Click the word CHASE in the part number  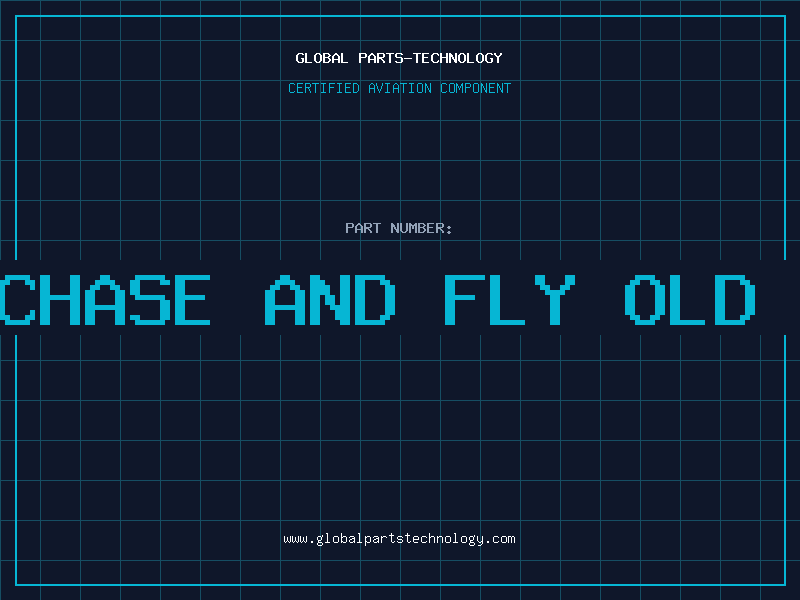(105, 299)
